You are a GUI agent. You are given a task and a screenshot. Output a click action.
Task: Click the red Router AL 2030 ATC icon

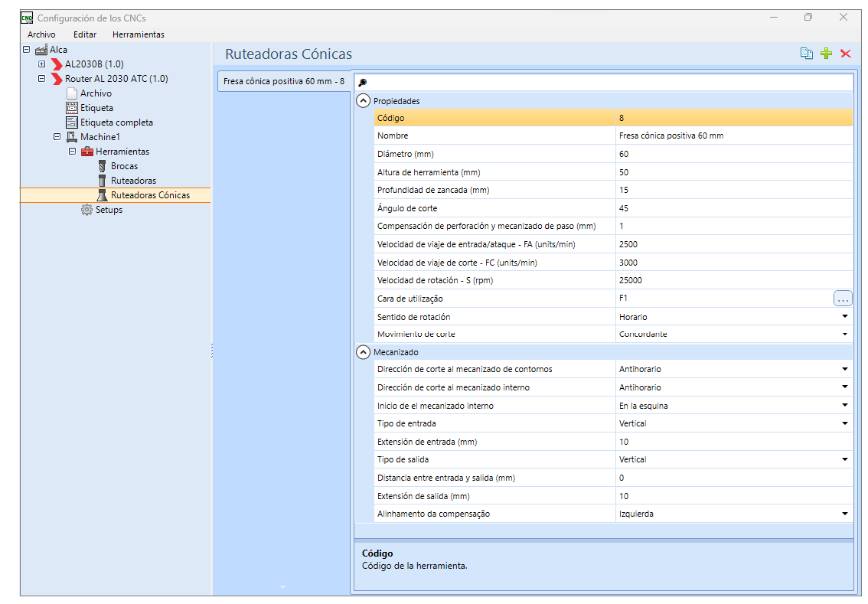[x=57, y=79]
